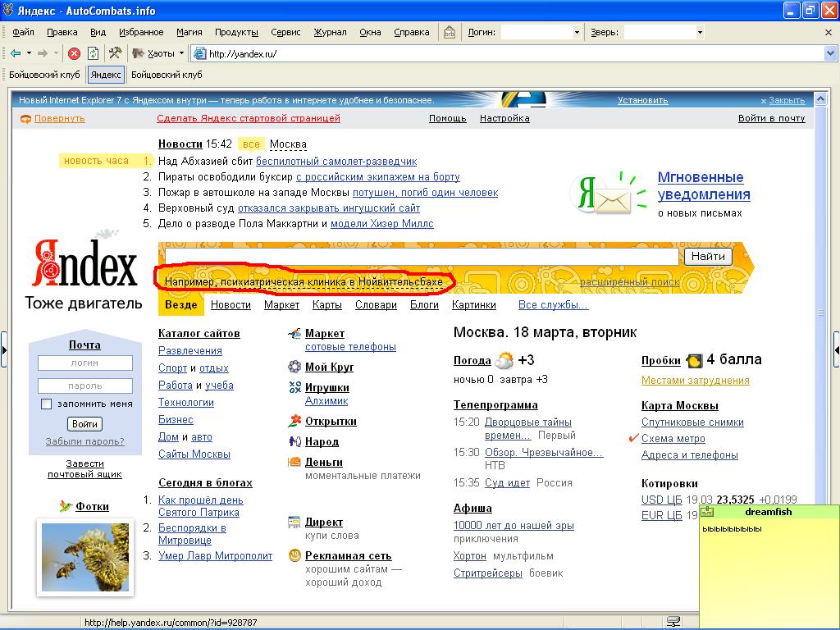
Task: Click the Маркет icon beside its heading
Action: [294, 334]
